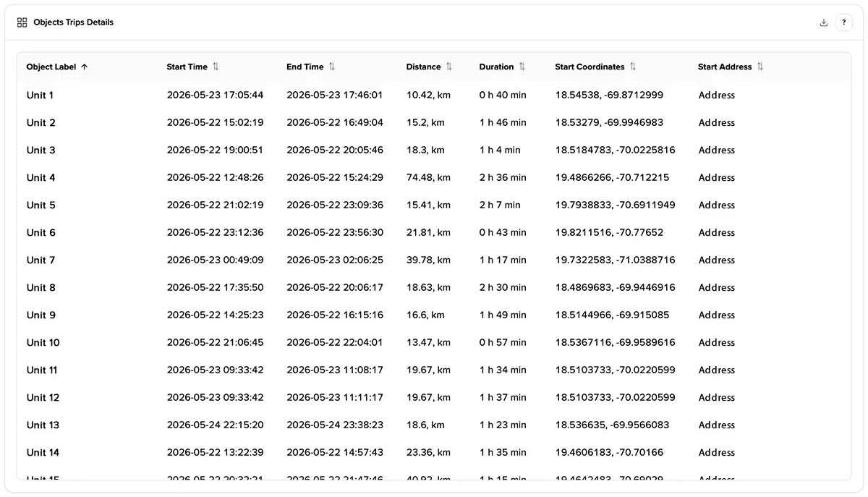Select the Unit 5 row label
This screenshot has width=868, height=497.
tap(41, 205)
